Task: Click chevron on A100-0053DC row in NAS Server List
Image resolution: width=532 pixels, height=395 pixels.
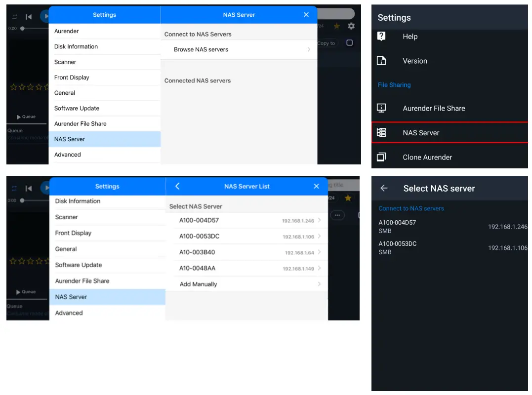Action: tap(319, 237)
